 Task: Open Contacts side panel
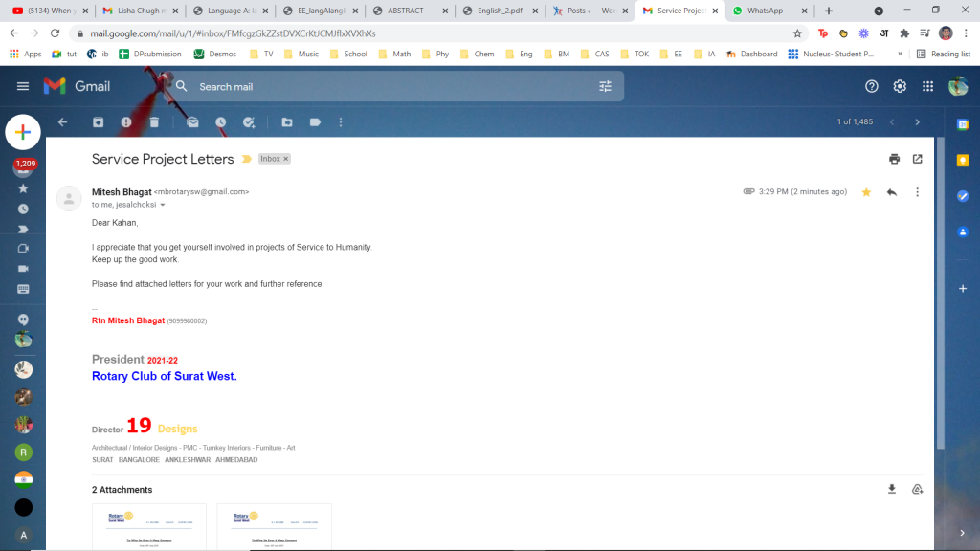[x=963, y=231]
